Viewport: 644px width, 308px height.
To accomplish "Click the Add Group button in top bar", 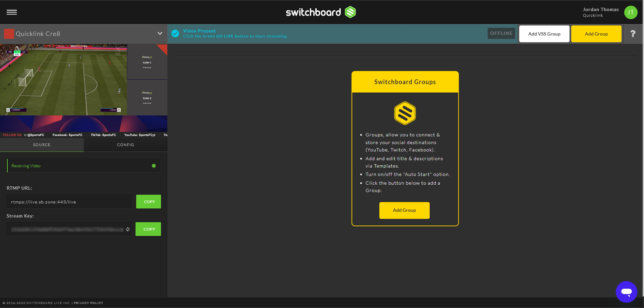I will tap(596, 34).
